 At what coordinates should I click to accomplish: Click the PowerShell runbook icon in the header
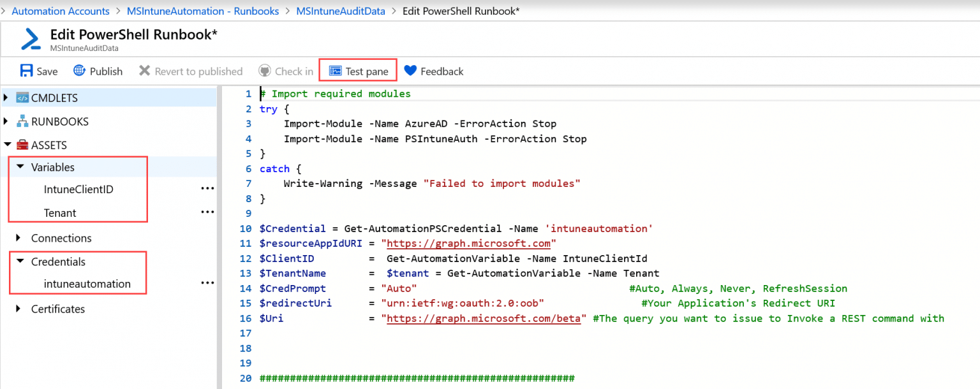click(x=31, y=38)
